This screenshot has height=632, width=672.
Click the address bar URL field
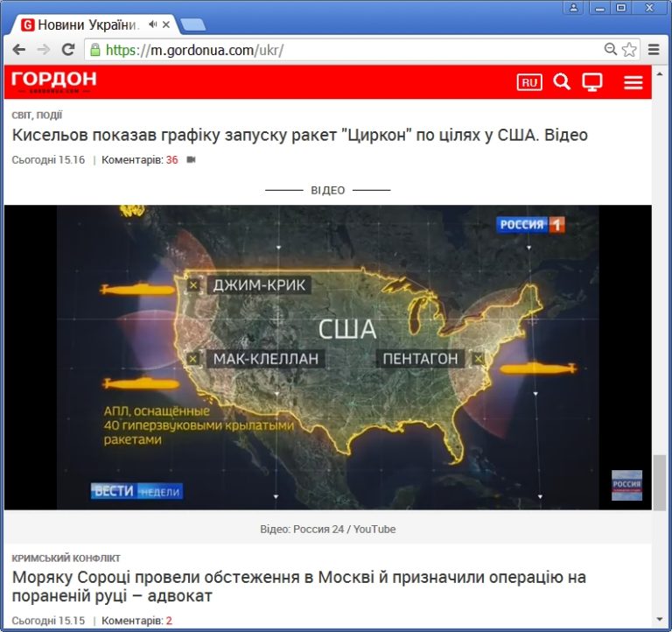point(350,50)
